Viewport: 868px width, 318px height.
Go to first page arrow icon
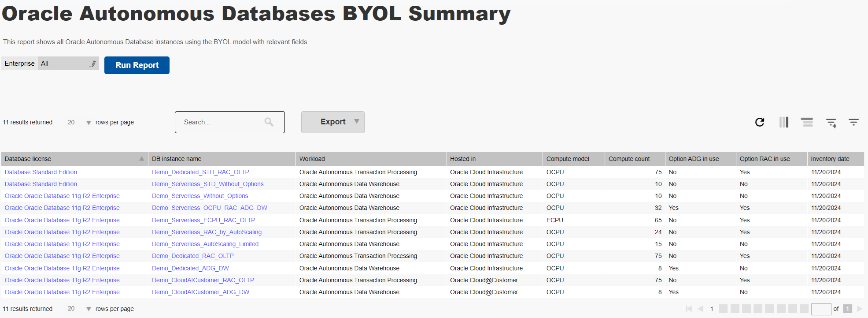[x=689, y=309]
